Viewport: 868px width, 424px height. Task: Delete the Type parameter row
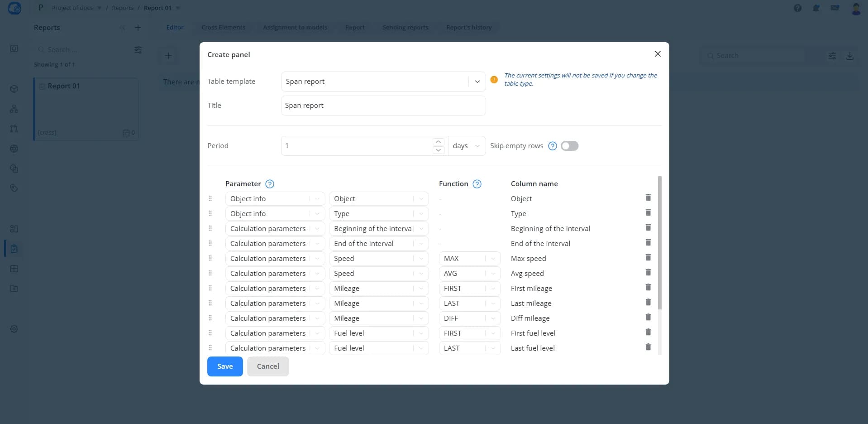(x=648, y=212)
